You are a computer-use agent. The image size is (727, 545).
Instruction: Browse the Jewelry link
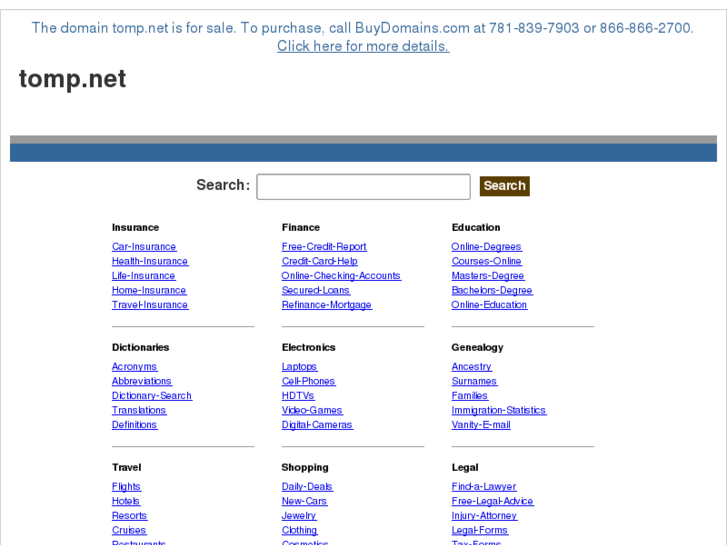pyautogui.click(x=299, y=516)
